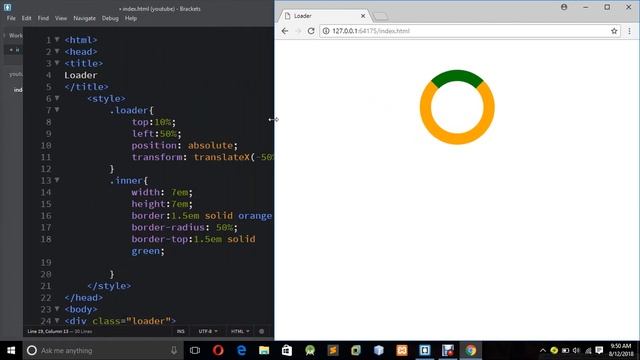Open the Edit menu in Brackets

(27, 18)
